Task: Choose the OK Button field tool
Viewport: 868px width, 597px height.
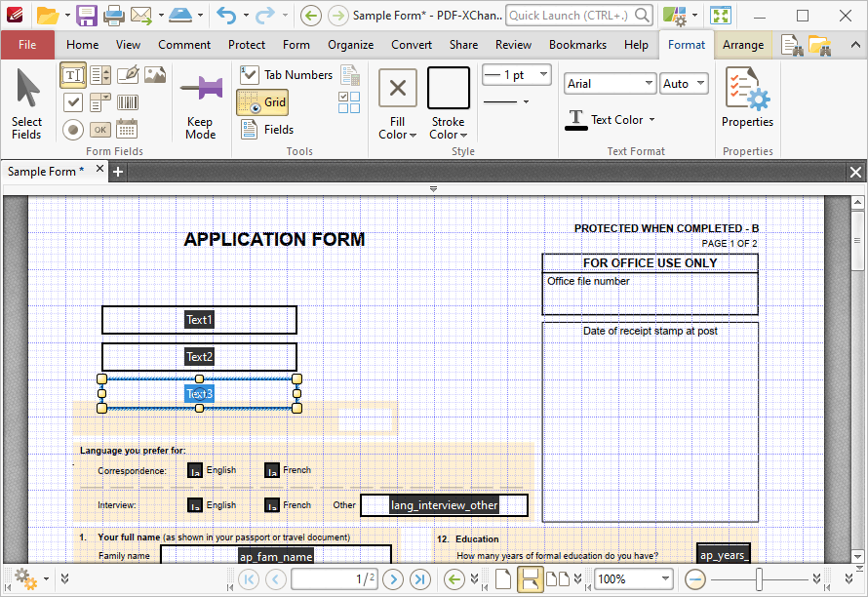Action: (x=100, y=130)
